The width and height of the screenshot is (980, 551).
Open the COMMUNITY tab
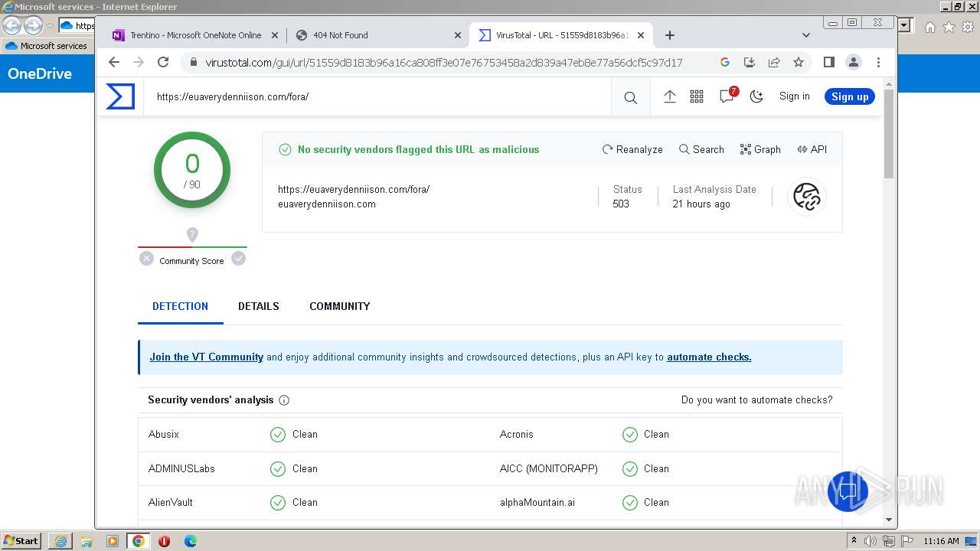(340, 306)
